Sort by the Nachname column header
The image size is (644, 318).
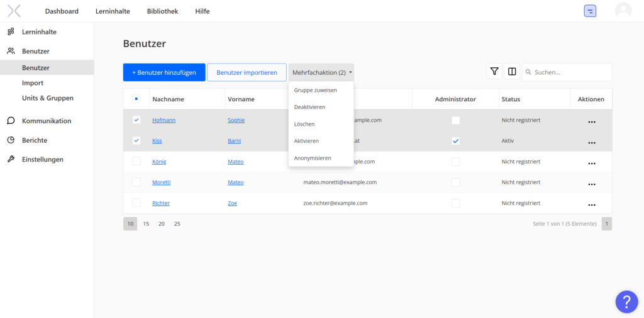click(168, 99)
